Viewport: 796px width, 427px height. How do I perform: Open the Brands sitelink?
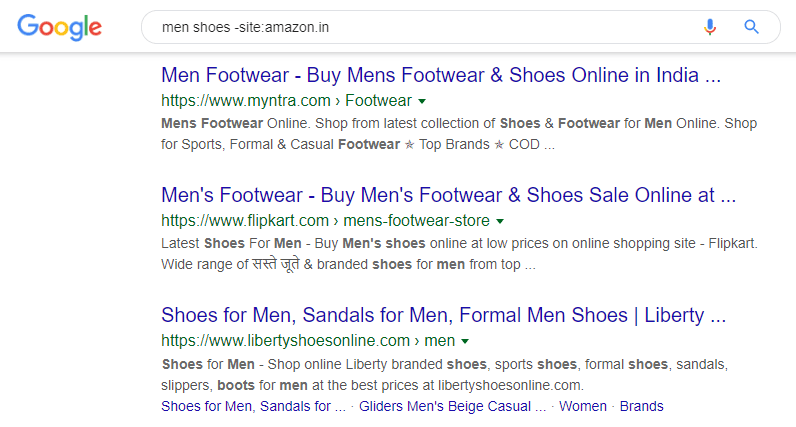[x=642, y=406]
